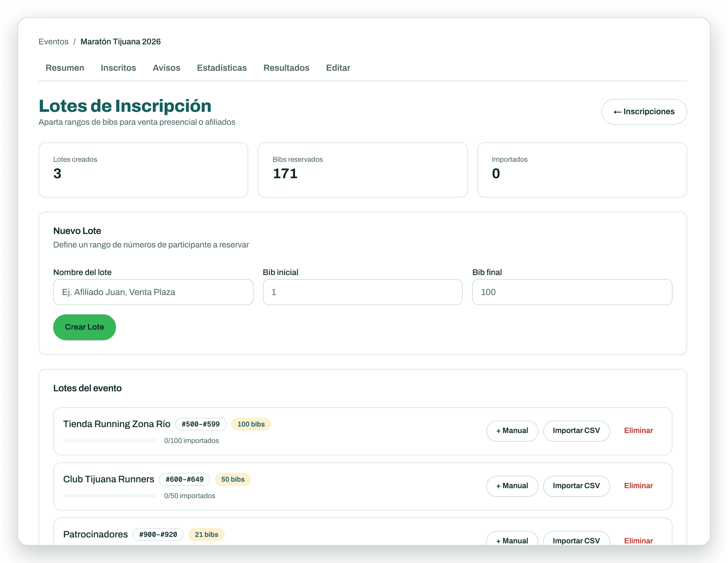Click the 21 bibs badge
Screen dimensions: 728x563
click(206, 534)
